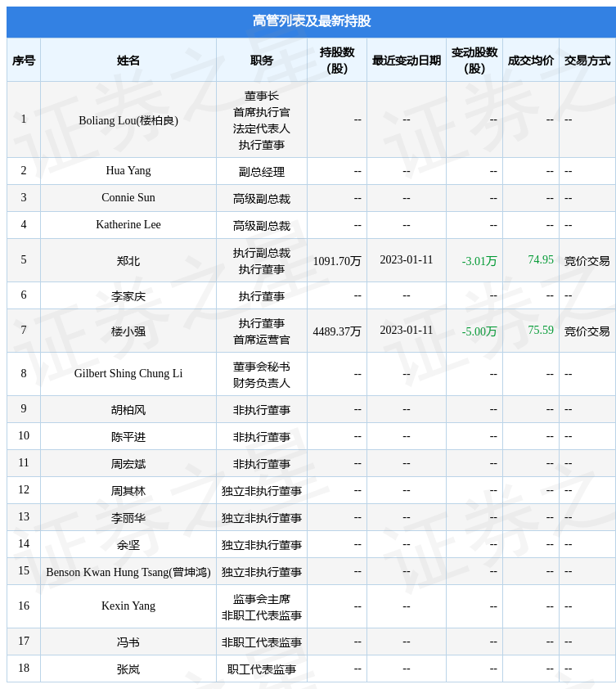Select the name 胡柏风
This screenshot has height=689, width=616.
tap(128, 410)
